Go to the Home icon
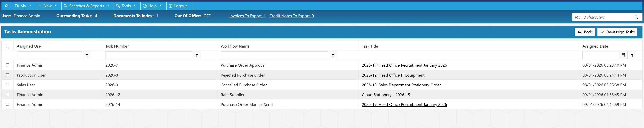The width and height of the screenshot is (644, 128). (x=7, y=6)
